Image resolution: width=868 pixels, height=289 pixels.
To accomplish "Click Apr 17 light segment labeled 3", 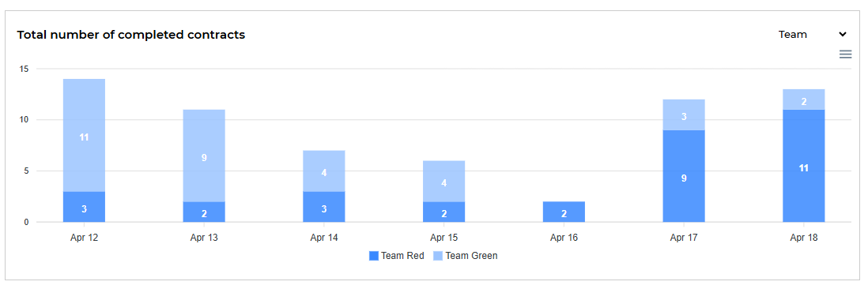I will (x=684, y=115).
